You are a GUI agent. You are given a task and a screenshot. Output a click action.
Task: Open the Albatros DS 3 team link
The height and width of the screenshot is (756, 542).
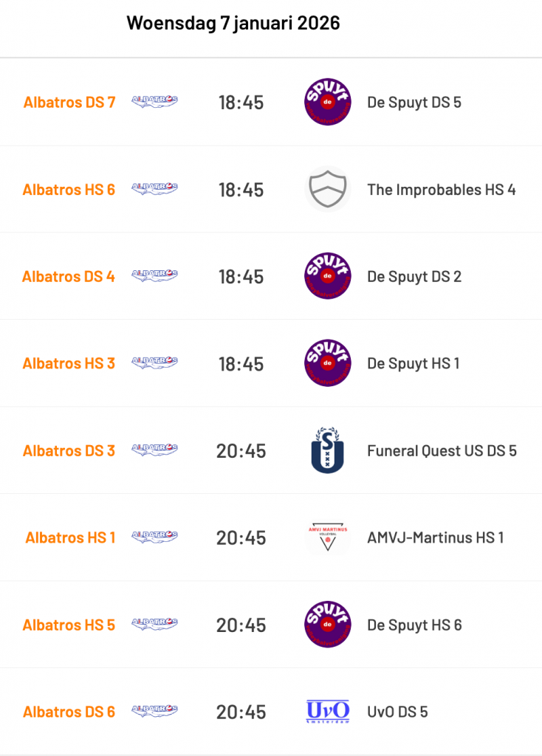69,451
